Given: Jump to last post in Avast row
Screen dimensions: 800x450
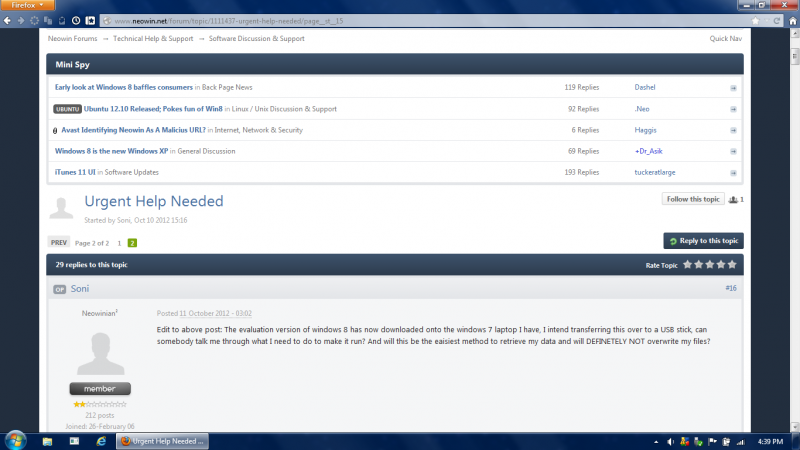Looking at the screenshot, I should click(x=733, y=131).
